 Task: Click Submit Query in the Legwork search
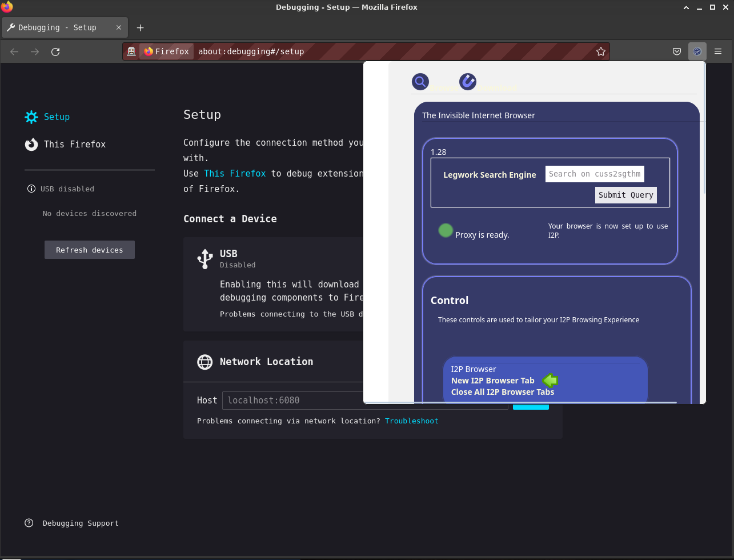click(x=626, y=195)
